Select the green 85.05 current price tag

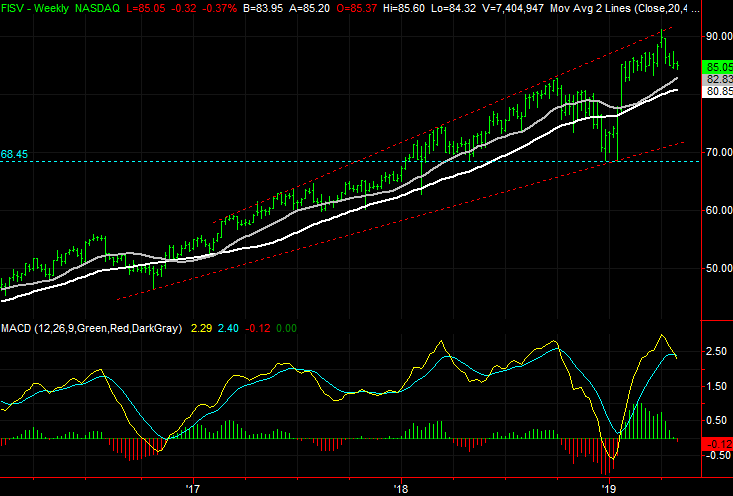[718, 66]
